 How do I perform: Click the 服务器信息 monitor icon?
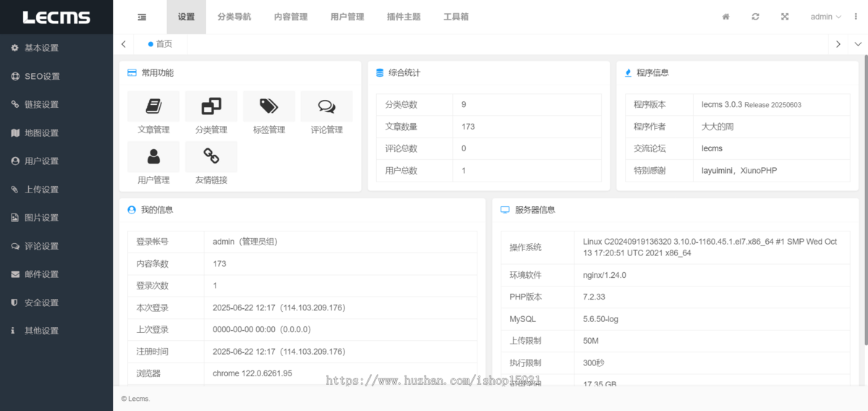pyautogui.click(x=505, y=210)
